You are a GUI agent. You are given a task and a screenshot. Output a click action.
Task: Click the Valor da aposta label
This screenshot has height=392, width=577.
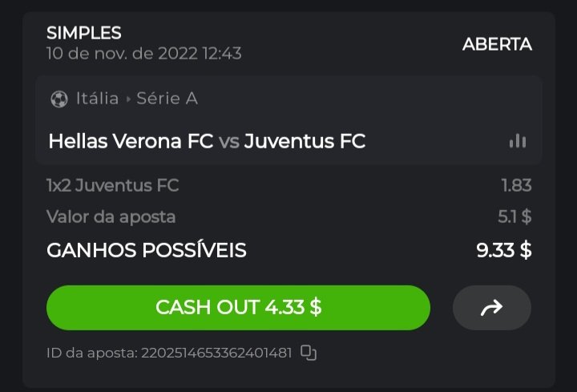(x=111, y=216)
